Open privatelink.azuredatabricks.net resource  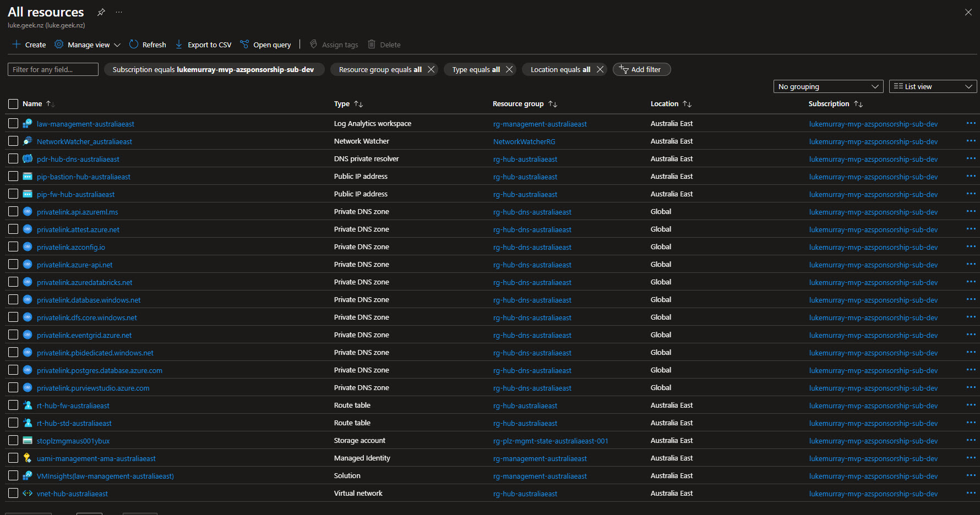(84, 282)
